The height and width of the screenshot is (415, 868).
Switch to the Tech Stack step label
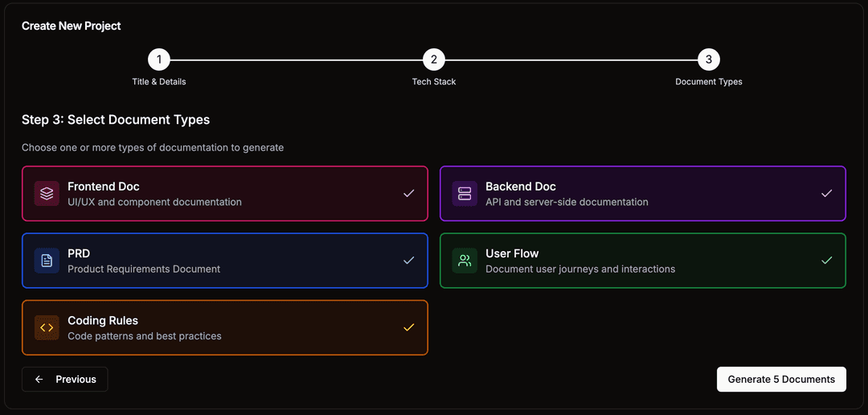pos(434,82)
